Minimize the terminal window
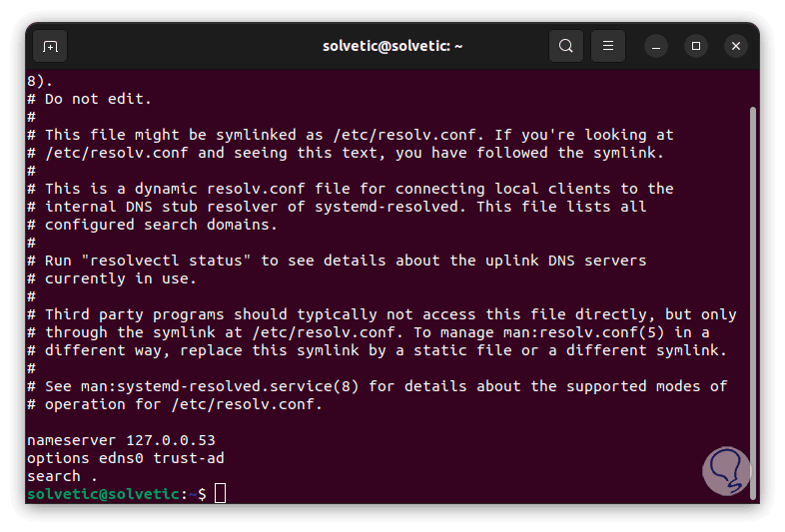The width and height of the screenshot is (785, 532). (x=656, y=46)
